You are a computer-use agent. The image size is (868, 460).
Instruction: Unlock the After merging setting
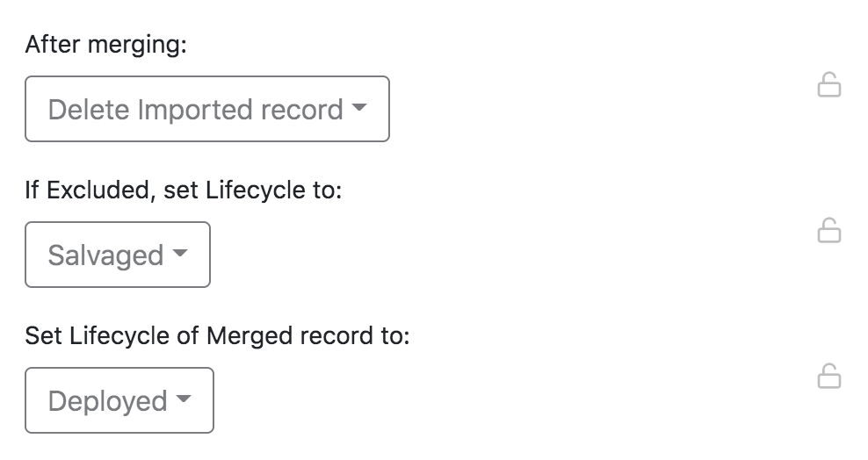[x=829, y=85]
